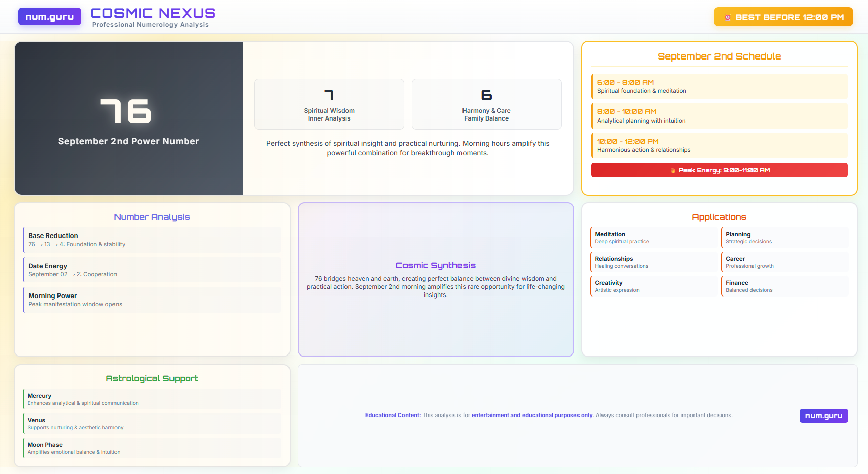Click the Cosmic Synthesis heading

coord(436,265)
